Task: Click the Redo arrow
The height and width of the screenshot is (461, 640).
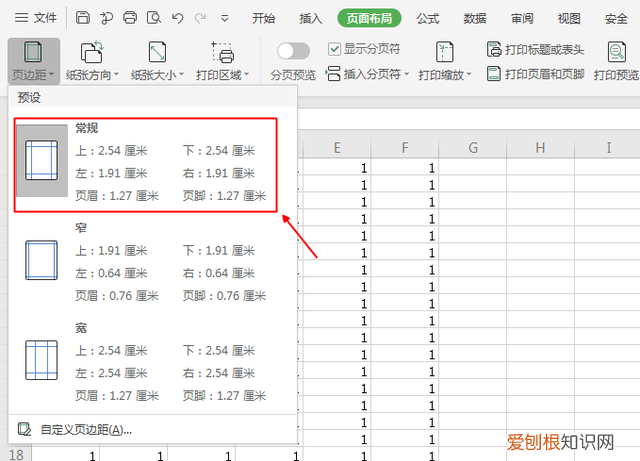Action: (200, 18)
